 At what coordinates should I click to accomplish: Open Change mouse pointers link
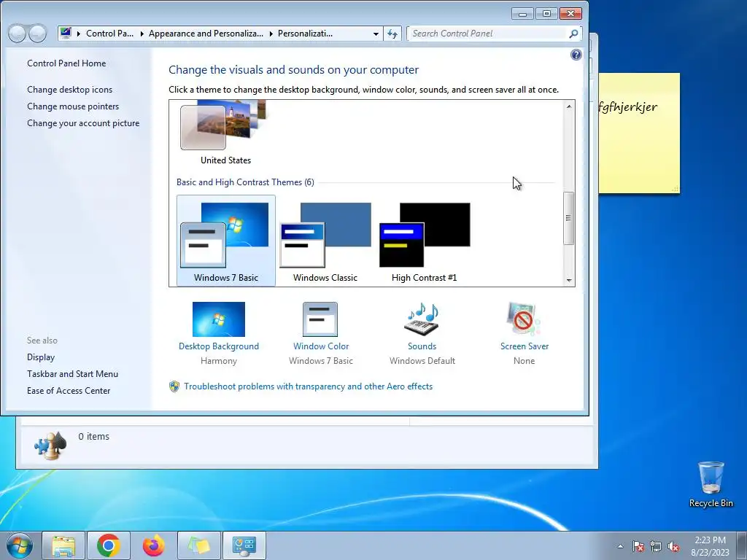[x=73, y=106]
